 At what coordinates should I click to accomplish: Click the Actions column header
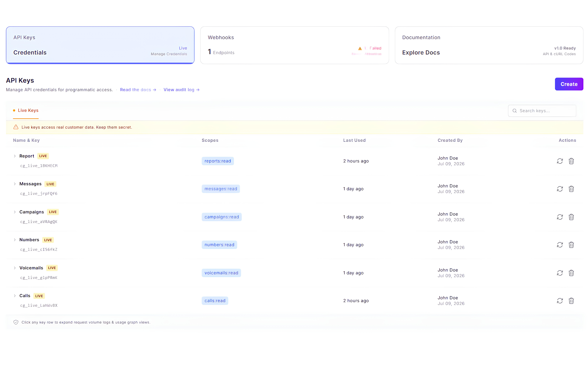coord(567,140)
